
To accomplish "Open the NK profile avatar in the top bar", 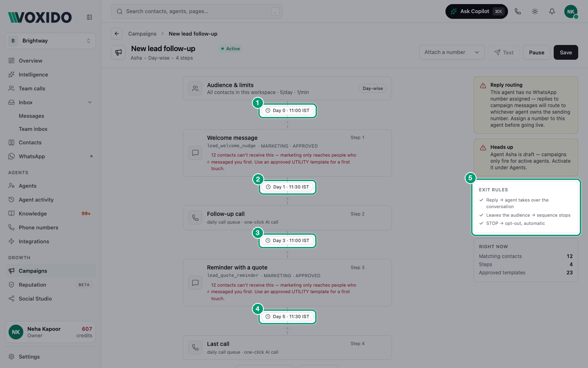I will tap(571, 11).
